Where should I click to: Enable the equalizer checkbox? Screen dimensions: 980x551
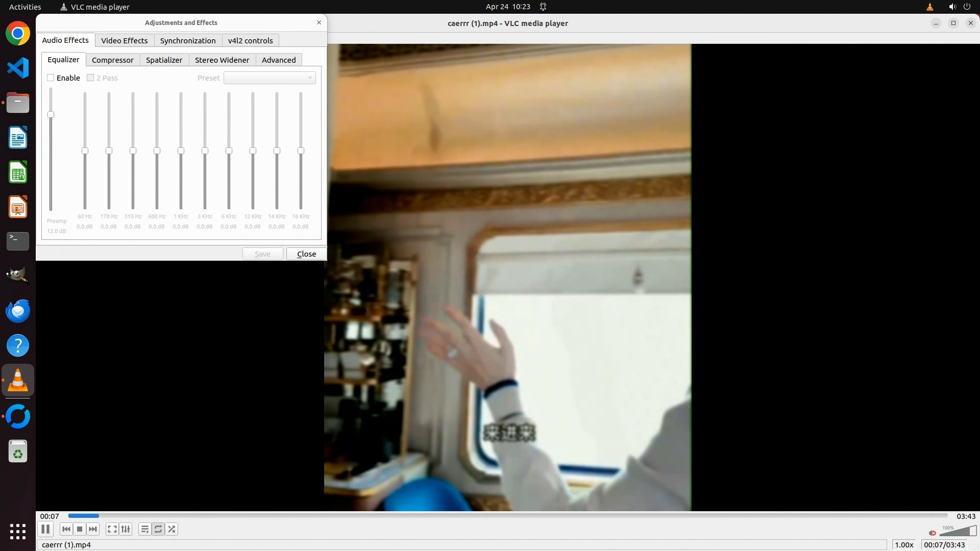(51, 78)
